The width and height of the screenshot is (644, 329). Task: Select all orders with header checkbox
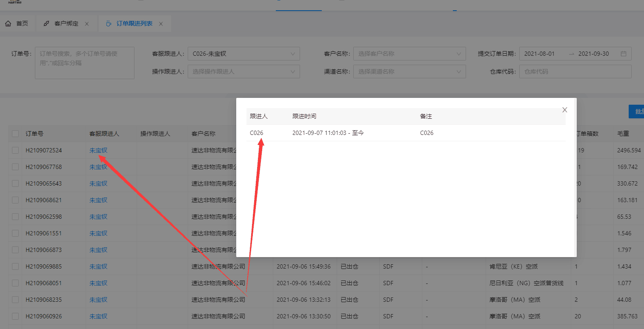15,134
